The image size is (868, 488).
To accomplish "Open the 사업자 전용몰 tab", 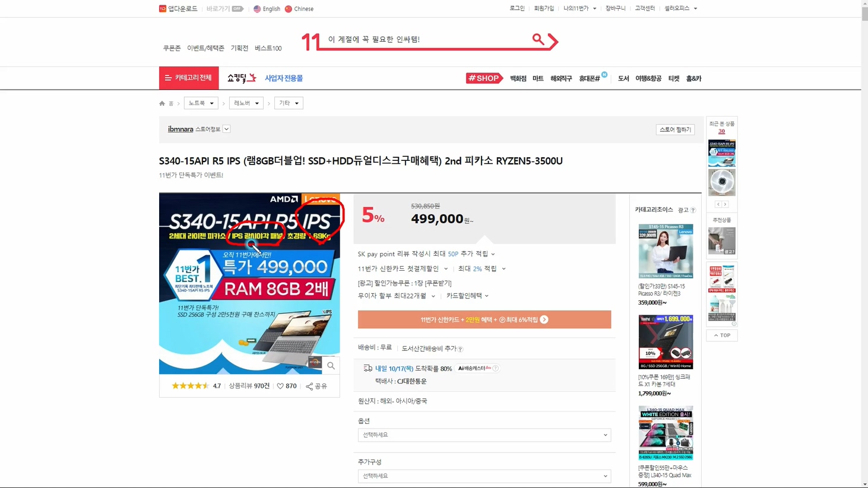I will (x=284, y=78).
